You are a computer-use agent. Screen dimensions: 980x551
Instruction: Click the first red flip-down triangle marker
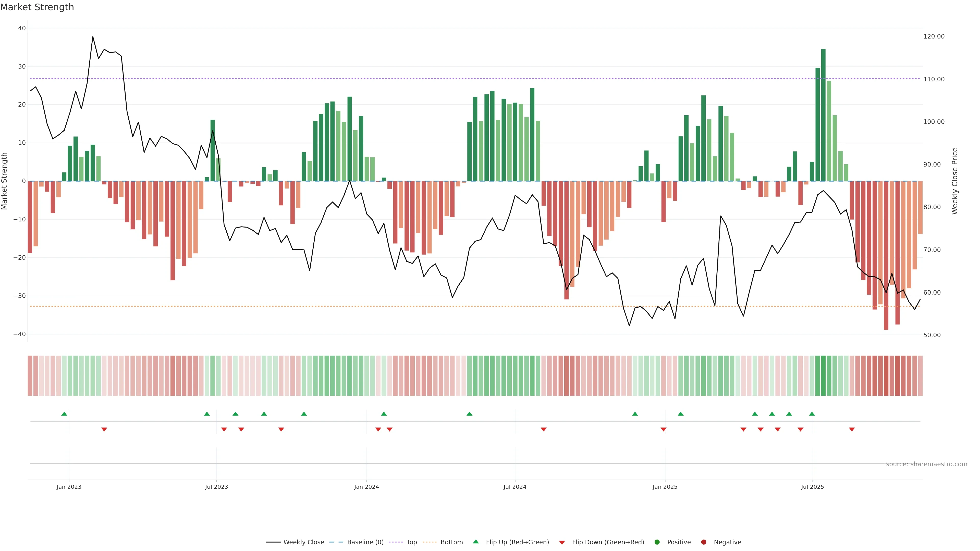[104, 429]
